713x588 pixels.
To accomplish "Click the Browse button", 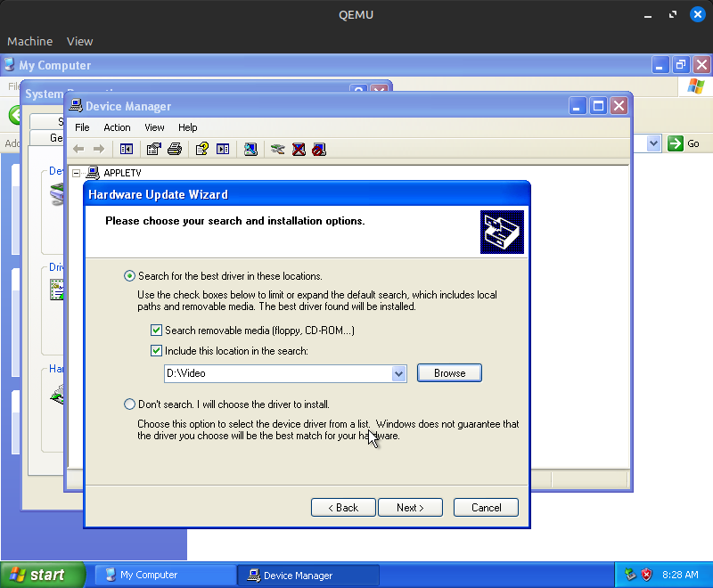I will 449,373.
